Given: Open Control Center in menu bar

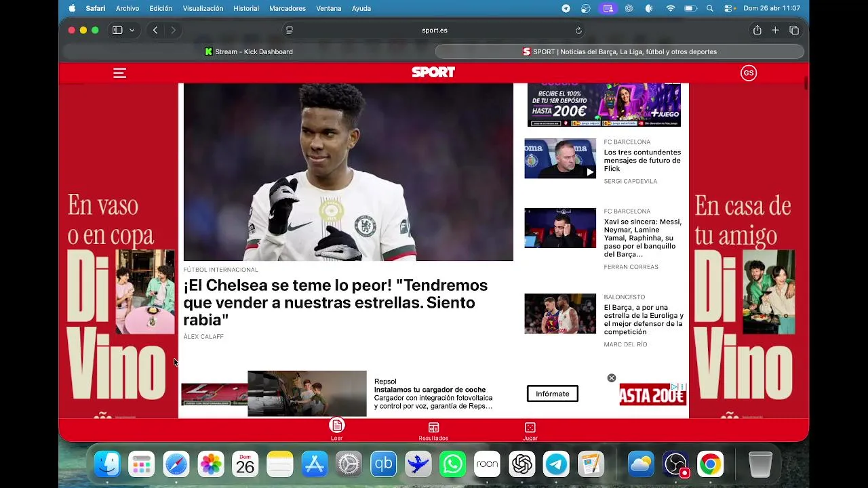Looking at the screenshot, I should coord(729,8).
